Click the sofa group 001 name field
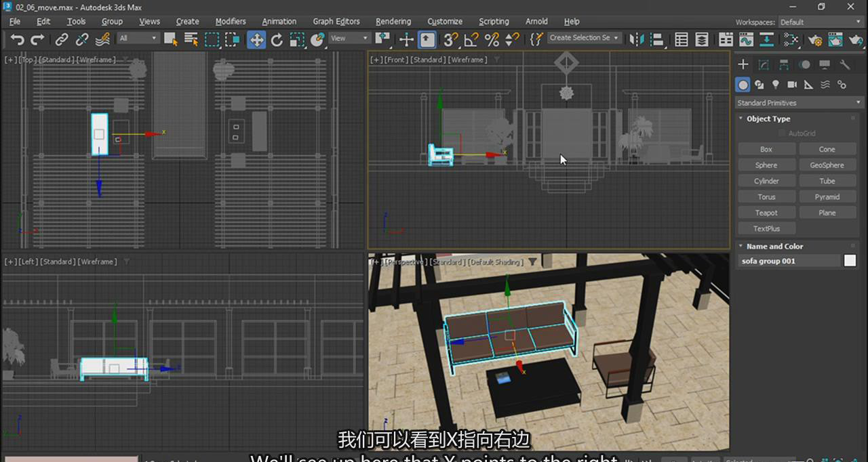This screenshot has height=462, width=868. coord(789,261)
